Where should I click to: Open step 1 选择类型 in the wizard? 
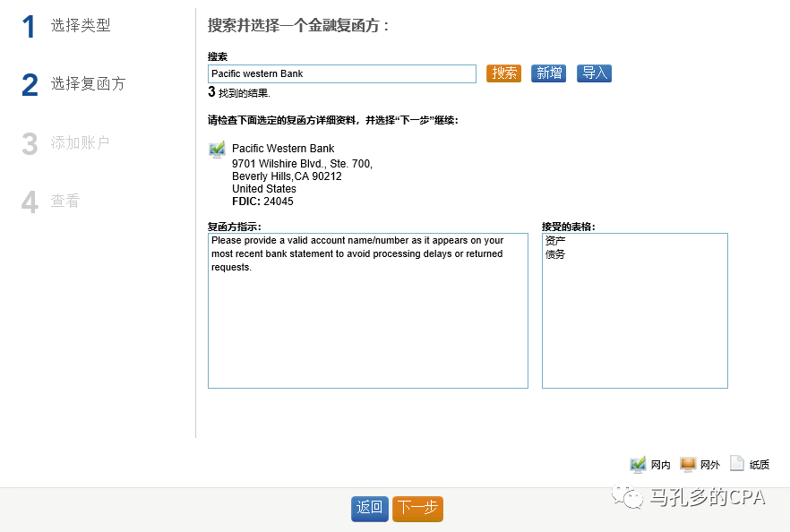click(81, 26)
